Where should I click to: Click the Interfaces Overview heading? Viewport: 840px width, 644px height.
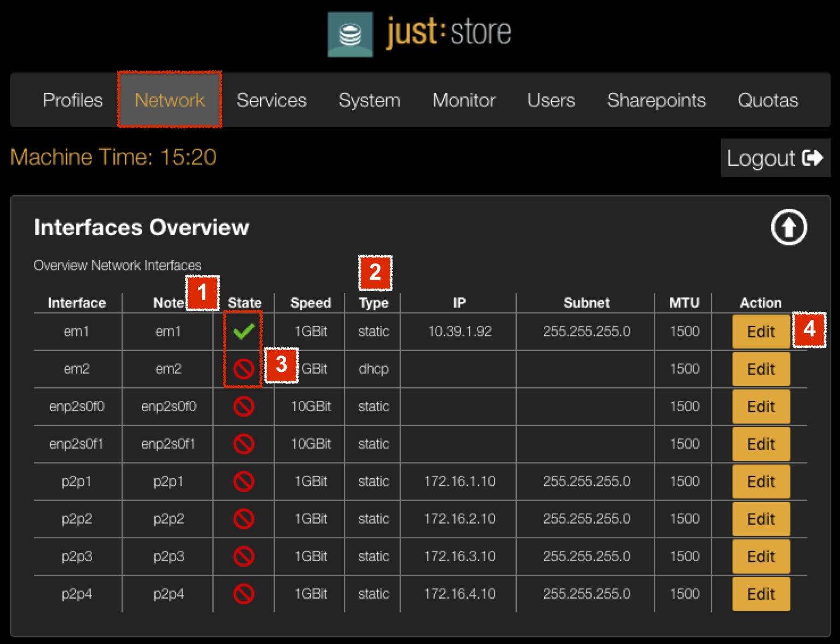point(141,227)
